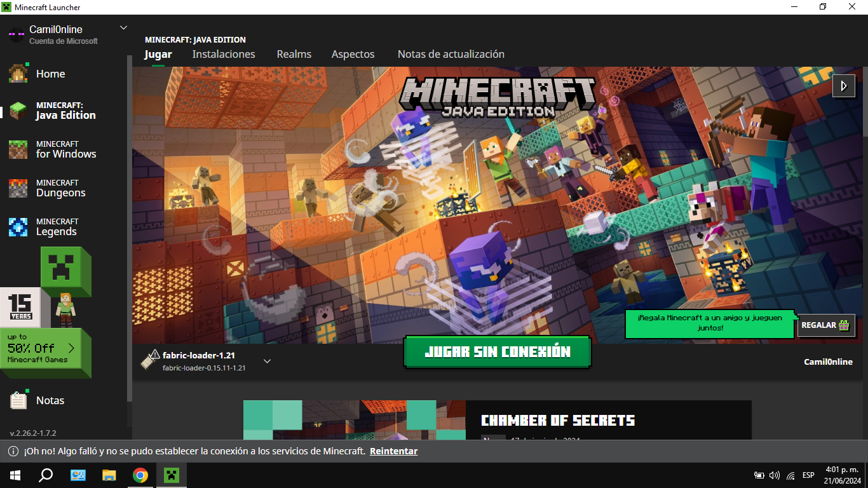Click the volume speaker icon in system tray
Viewport: 868px width, 488px height.
[774, 475]
